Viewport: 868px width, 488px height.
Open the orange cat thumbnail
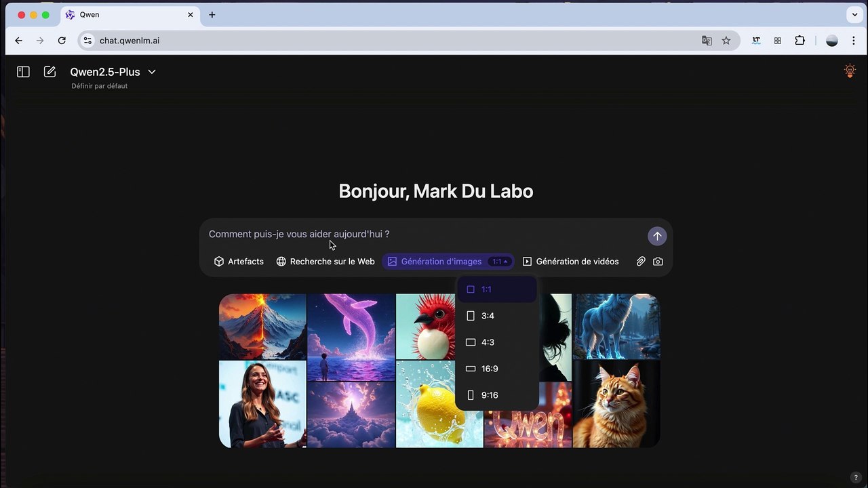pyautogui.click(x=616, y=404)
